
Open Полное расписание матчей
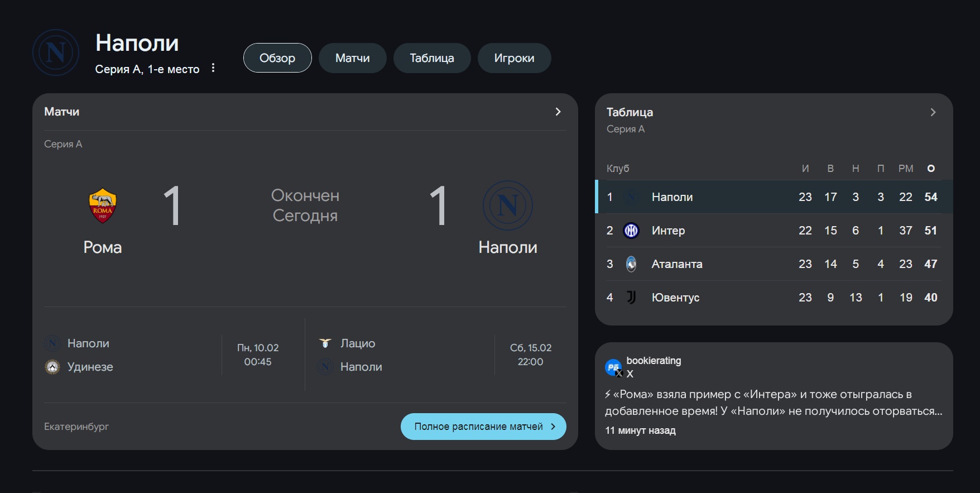(x=483, y=427)
